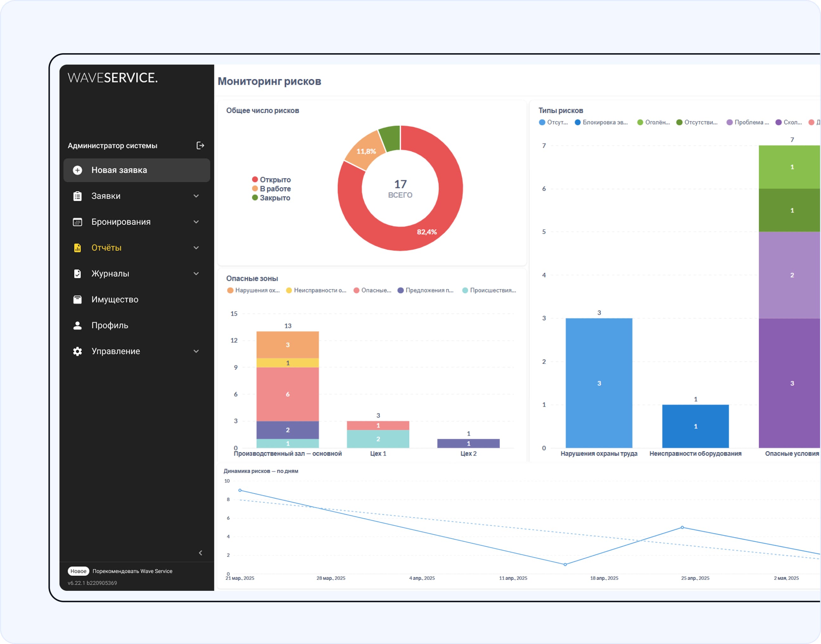The width and height of the screenshot is (821, 644).
Task: Expand the Бронирования submenu chevron
Action: (196, 222)
